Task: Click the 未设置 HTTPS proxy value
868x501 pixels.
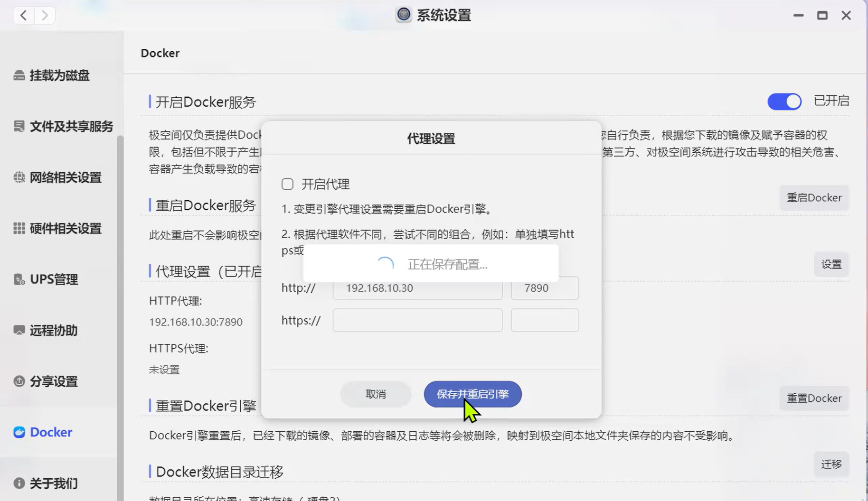Action: tap(164, 370)
